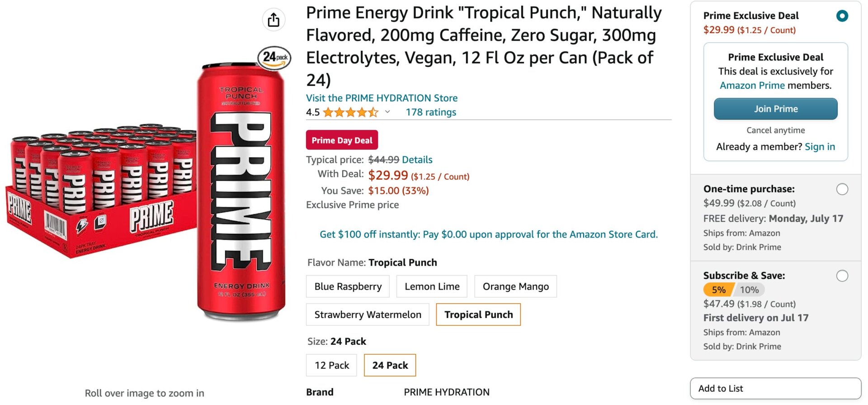Viewport: 868px width, 405px height.
Task: Pick the Strawberry Watermelon flavor
Action: 367,314
